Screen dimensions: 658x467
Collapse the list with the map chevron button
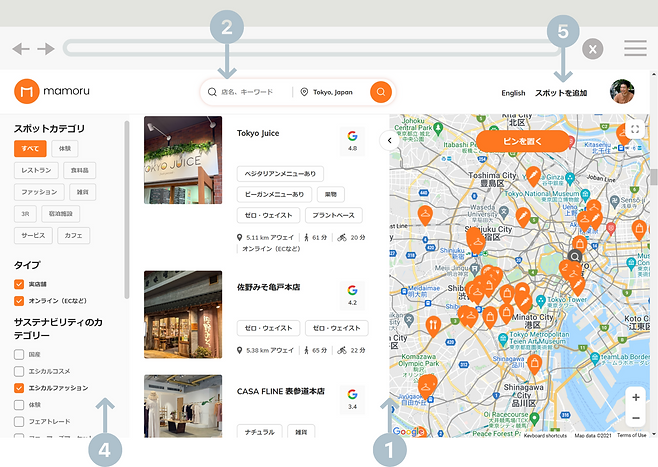click(x=389, y=141)
